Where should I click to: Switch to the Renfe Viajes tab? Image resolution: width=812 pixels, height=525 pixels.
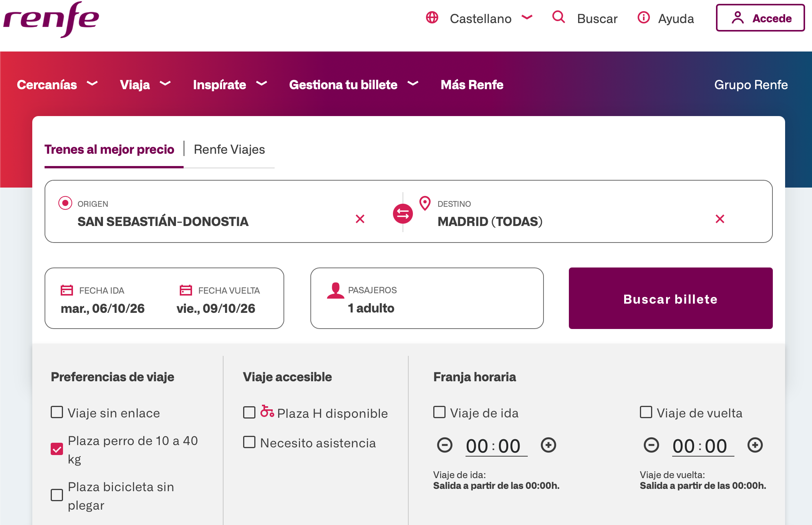pos(229,150)
